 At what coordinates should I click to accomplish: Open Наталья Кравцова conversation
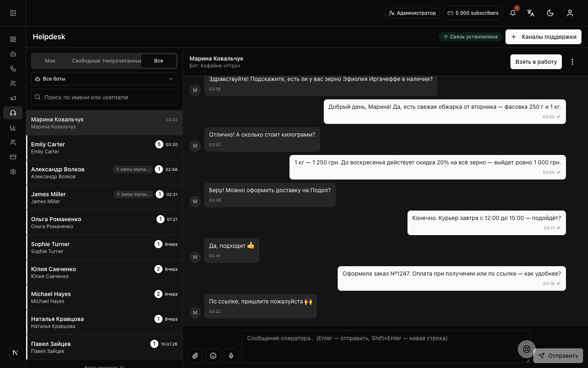click(104, 322)
